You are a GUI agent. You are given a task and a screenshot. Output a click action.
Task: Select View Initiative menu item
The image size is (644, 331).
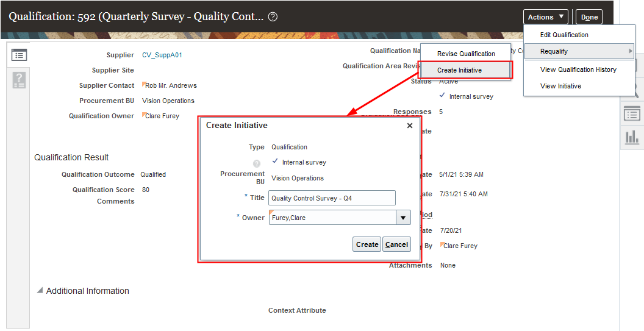560,86
